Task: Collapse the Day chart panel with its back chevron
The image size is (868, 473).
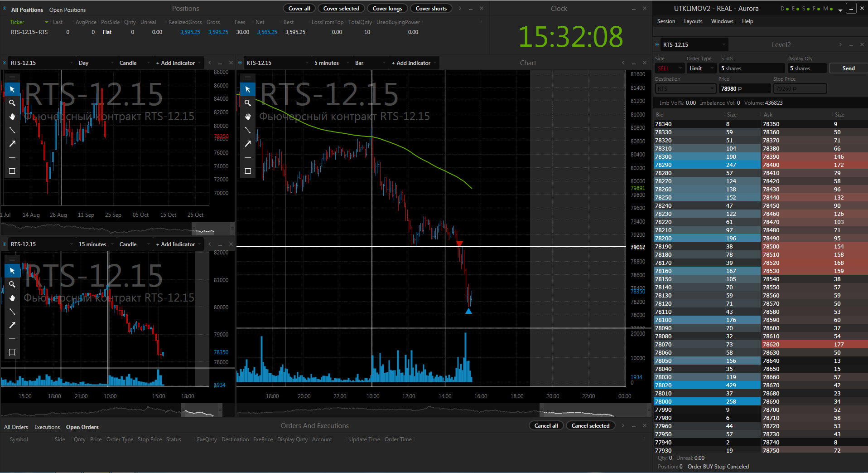Action: (x=210, y=63)
